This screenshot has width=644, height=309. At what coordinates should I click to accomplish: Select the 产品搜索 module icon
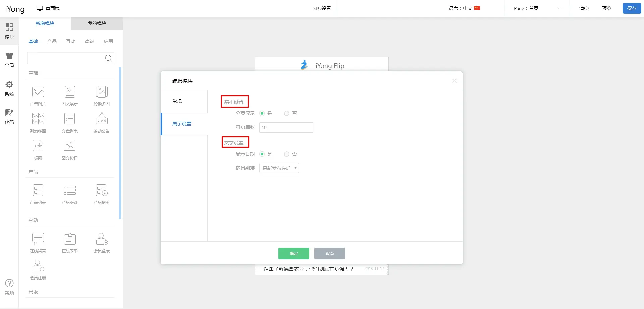click(102, 191)
